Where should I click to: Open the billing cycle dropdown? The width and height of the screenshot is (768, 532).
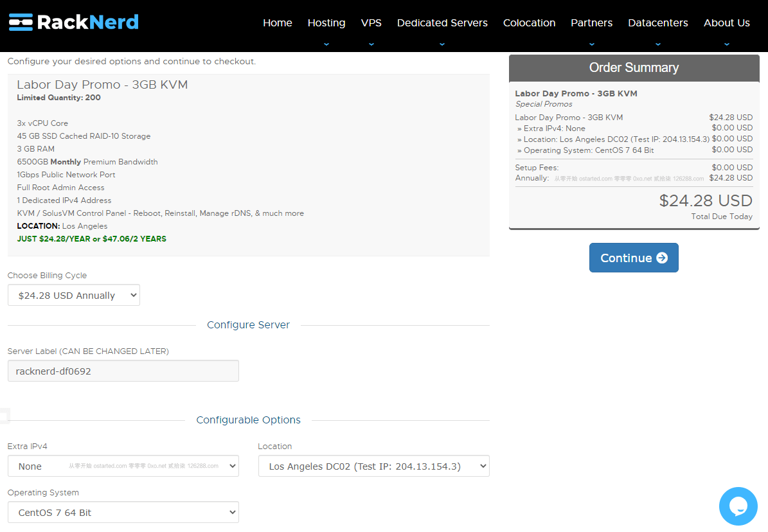coord(74,295)
